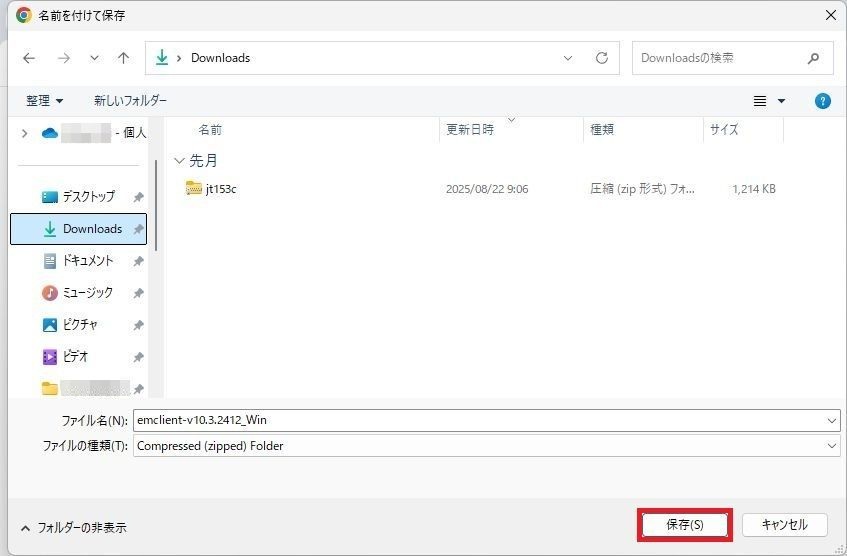This screenshot has width=847, height=556.
Task: Click the 保存(S) button
Action: 684,525
